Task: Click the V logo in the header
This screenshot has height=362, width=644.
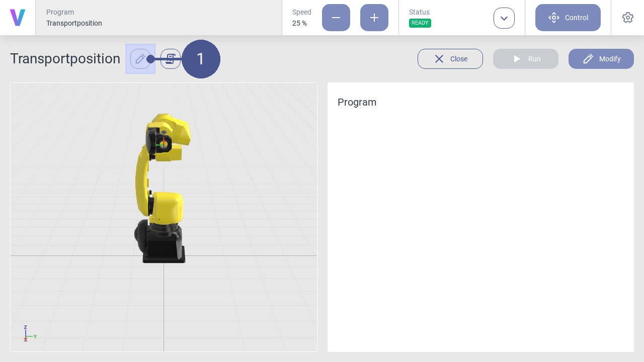Action: point(18,18)
